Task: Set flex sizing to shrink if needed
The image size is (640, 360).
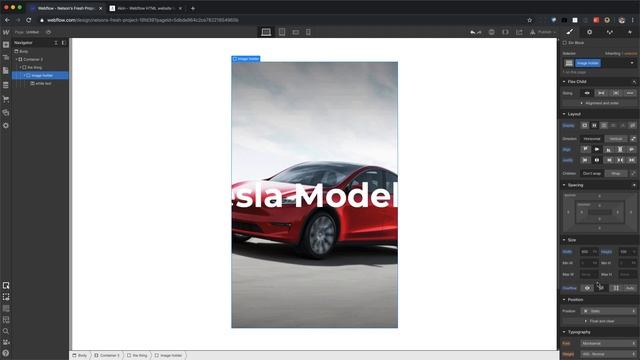Action: coord(587,93)
